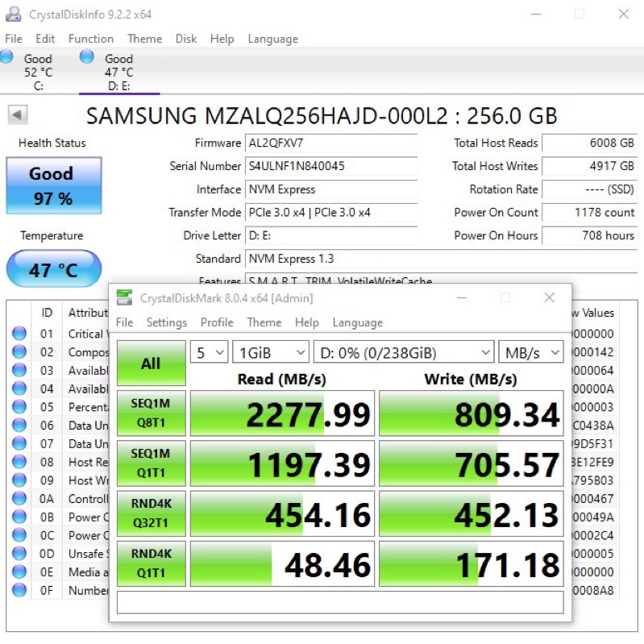Open test count dropdown showing 5
Viewport: 644px width, 644px height.
[x=209, y=352]
